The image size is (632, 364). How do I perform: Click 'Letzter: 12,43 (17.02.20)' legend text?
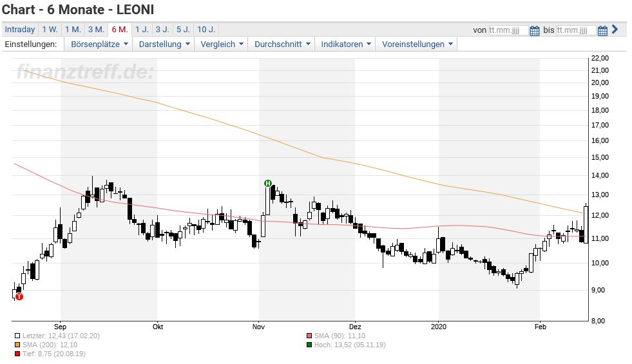(x=61, y=336)
